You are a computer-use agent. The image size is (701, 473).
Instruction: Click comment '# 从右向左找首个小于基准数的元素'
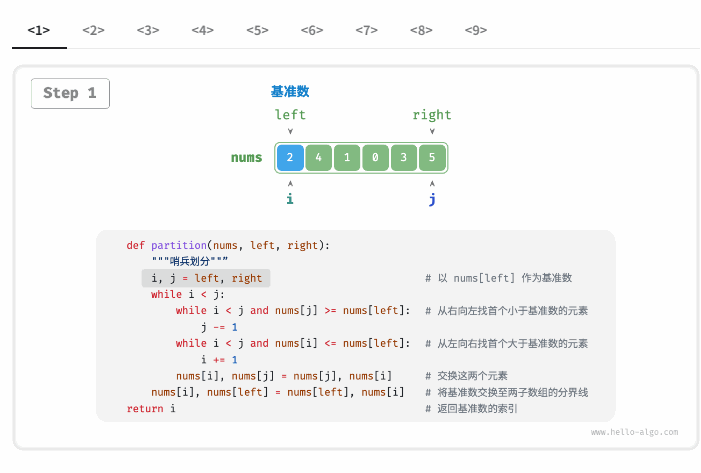click(507, 311)
